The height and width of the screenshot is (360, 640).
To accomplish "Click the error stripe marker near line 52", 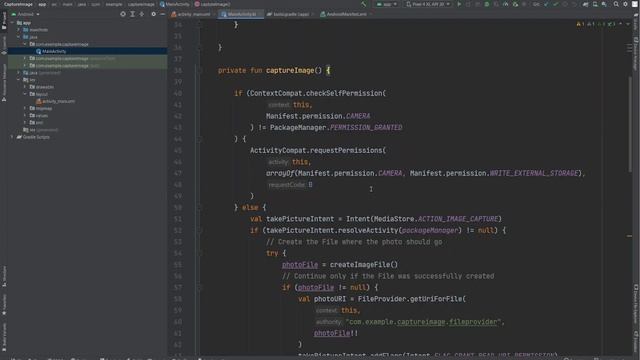I will coord(630,236).
